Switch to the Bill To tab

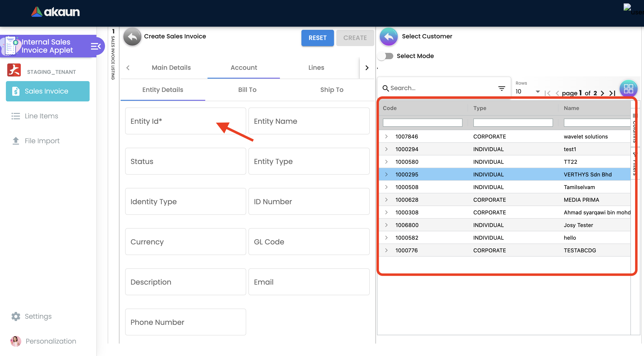247,90
